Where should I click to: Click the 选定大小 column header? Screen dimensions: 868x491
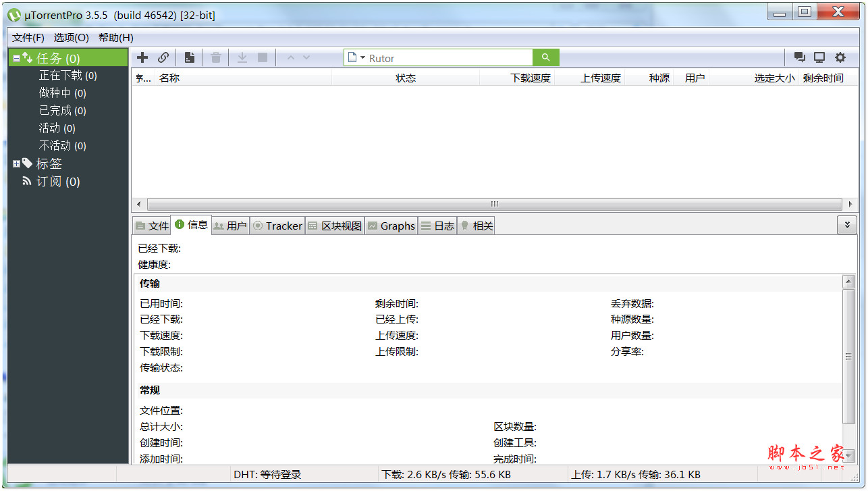[x=755, y=78]
